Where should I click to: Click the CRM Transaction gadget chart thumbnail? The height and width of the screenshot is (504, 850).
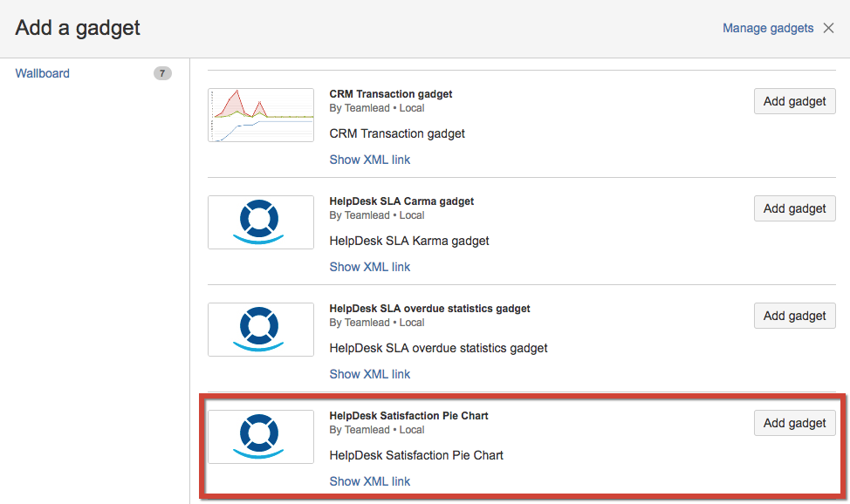pyautogui.click(x=261, y=115)
